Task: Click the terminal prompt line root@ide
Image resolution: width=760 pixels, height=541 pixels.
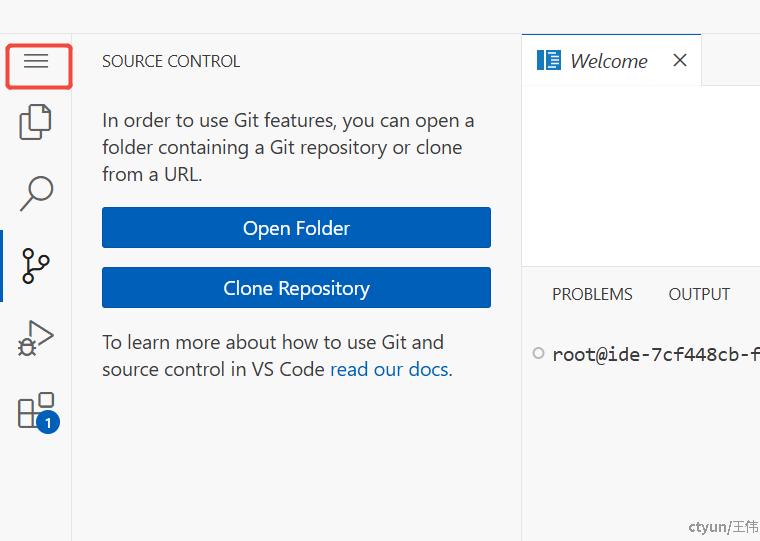Action: [x=656, y=354]
